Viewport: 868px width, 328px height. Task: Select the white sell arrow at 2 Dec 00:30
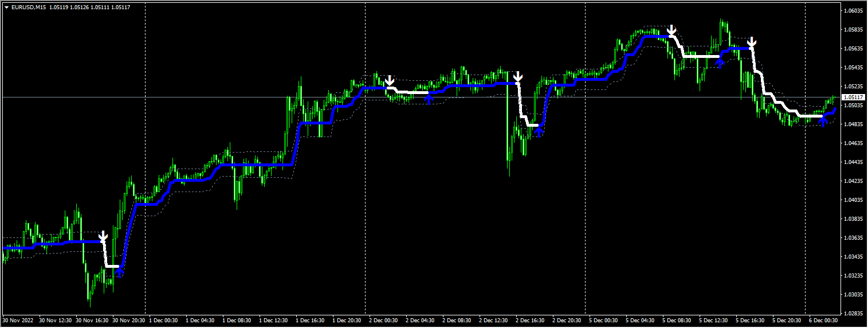click(390, 80)
